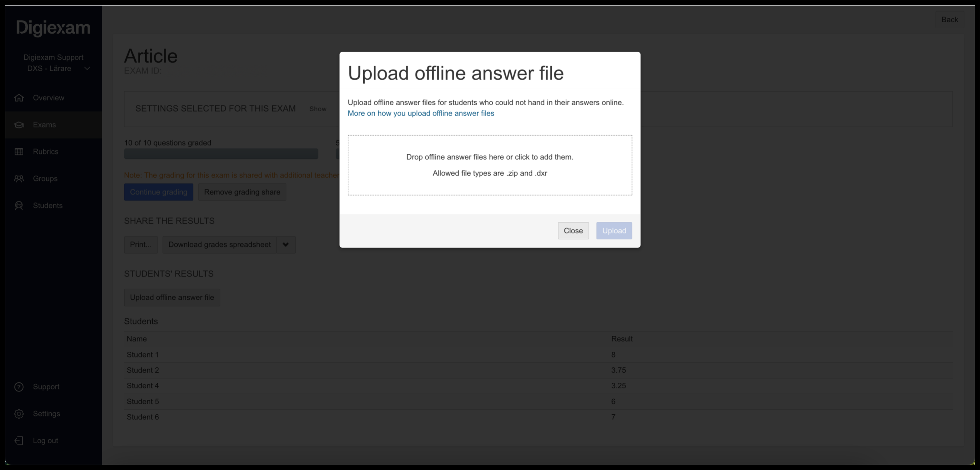Click the Rubrics table icon
The height and width of the screenshot is (470, 980).
coord(19,151)
